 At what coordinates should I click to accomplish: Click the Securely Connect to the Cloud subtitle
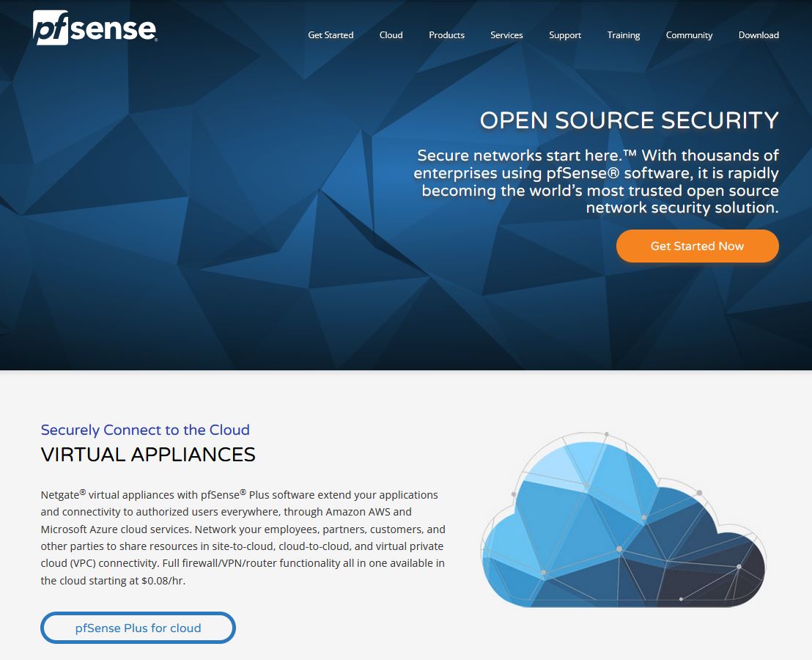tap(145, 430)
